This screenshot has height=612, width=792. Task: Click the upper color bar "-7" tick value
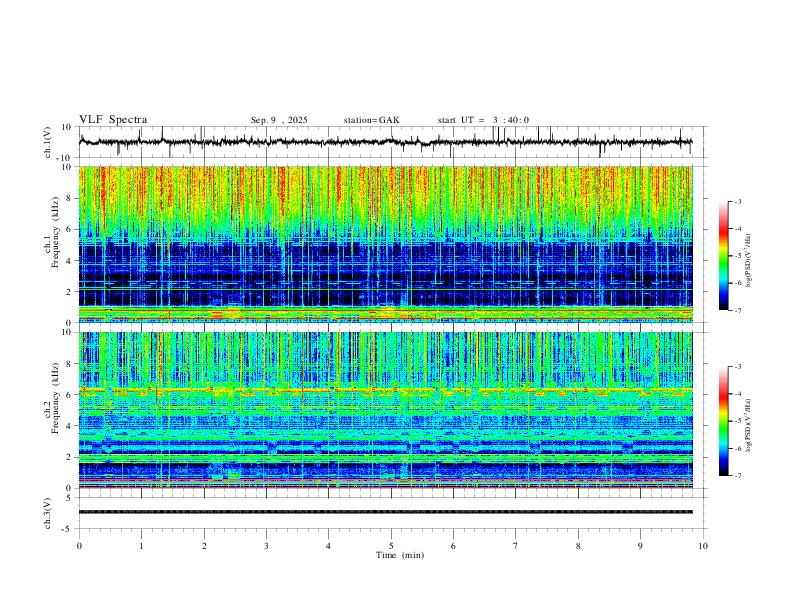pos(738,310)
